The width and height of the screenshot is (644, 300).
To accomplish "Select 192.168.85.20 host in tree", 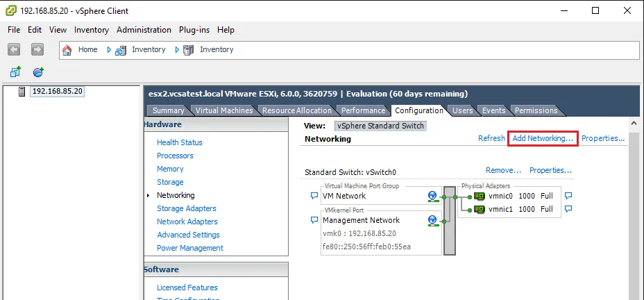I will point(58,92).
